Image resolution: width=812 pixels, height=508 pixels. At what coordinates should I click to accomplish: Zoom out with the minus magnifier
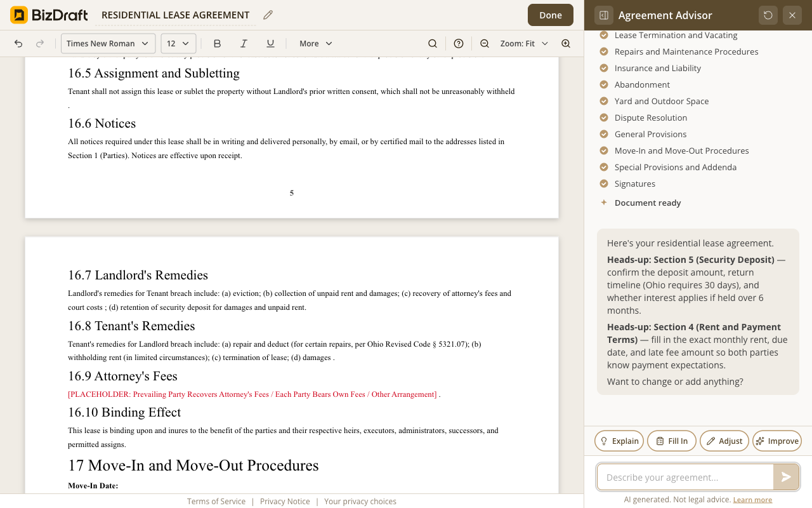(485, 43)
